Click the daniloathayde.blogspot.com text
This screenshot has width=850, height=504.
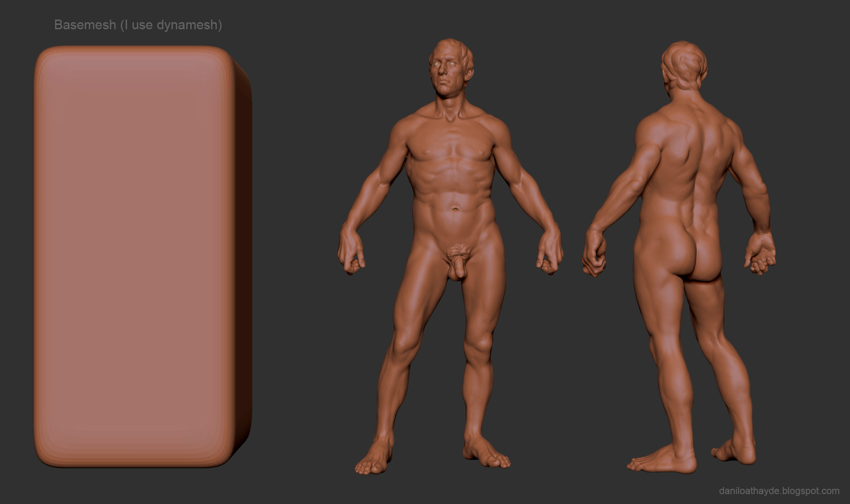779,491
